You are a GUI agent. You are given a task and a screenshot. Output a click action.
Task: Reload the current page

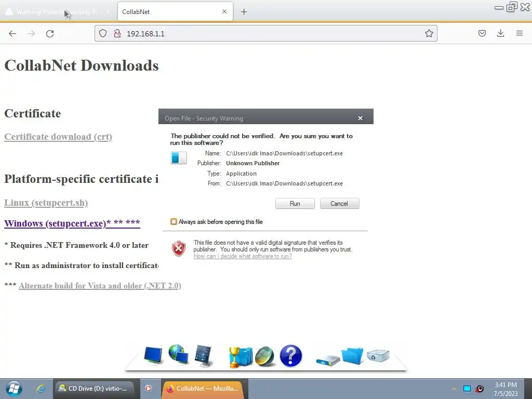[50, 34]
